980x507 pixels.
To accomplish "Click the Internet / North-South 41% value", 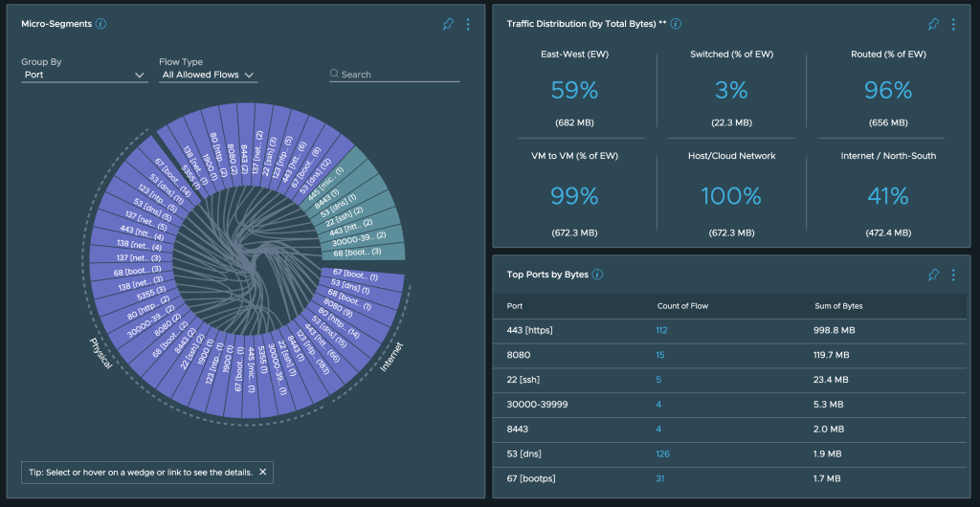I will [887, 196].
